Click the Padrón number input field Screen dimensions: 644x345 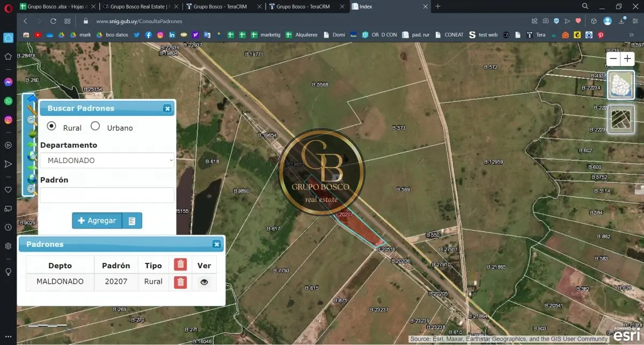pyautogui.click(x=107, y=195)
